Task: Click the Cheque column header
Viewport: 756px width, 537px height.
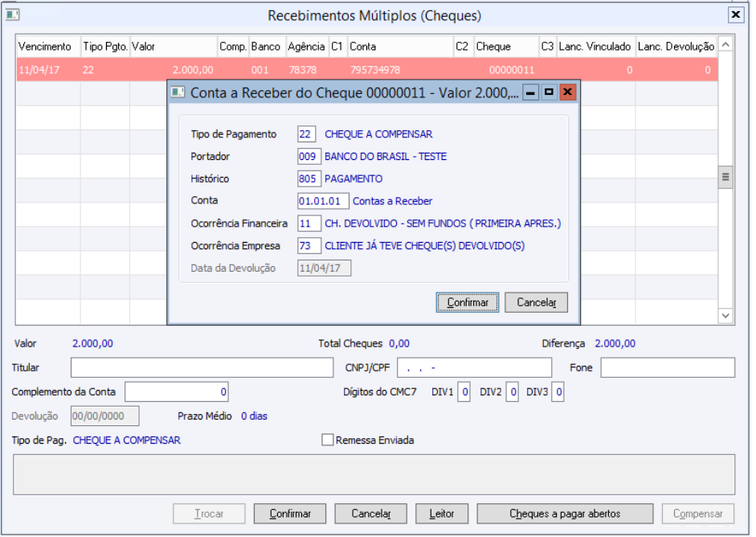Action: tap(506, 47)
